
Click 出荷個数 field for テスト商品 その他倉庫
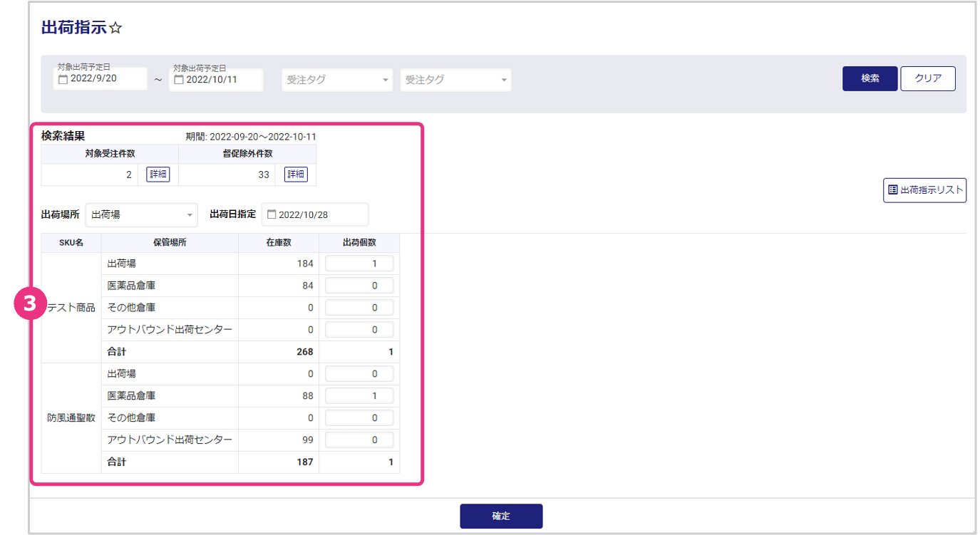359,308
